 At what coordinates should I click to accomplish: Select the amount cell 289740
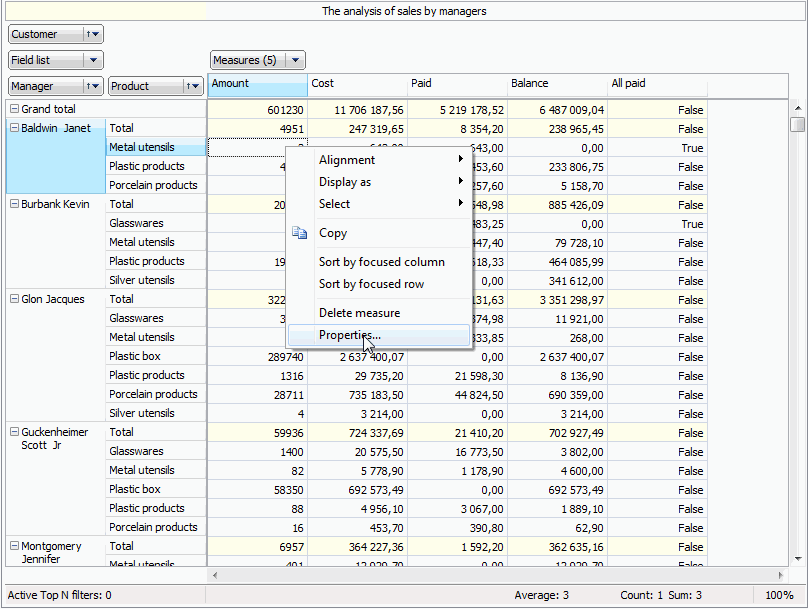click(x=258, y=357)
